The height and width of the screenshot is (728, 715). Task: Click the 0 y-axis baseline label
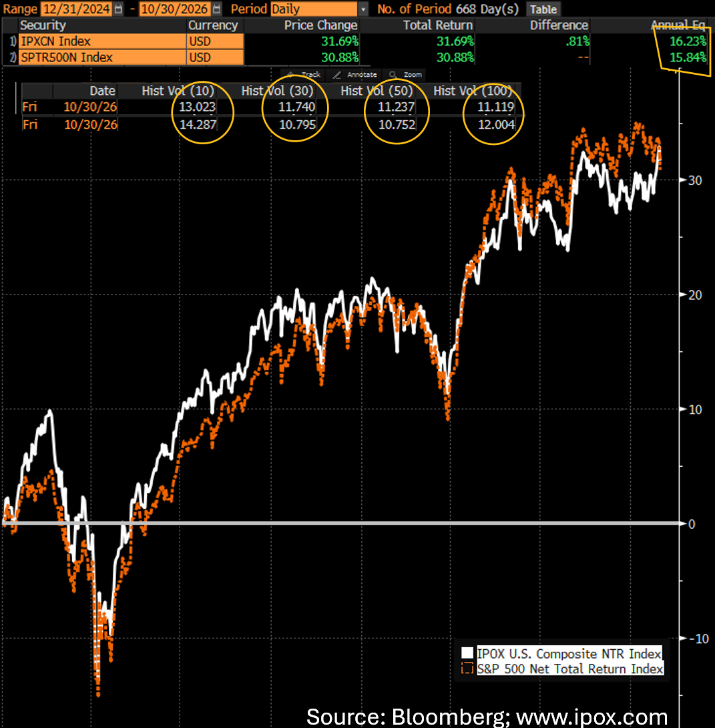pyautogui.click(x=692, y=524)
